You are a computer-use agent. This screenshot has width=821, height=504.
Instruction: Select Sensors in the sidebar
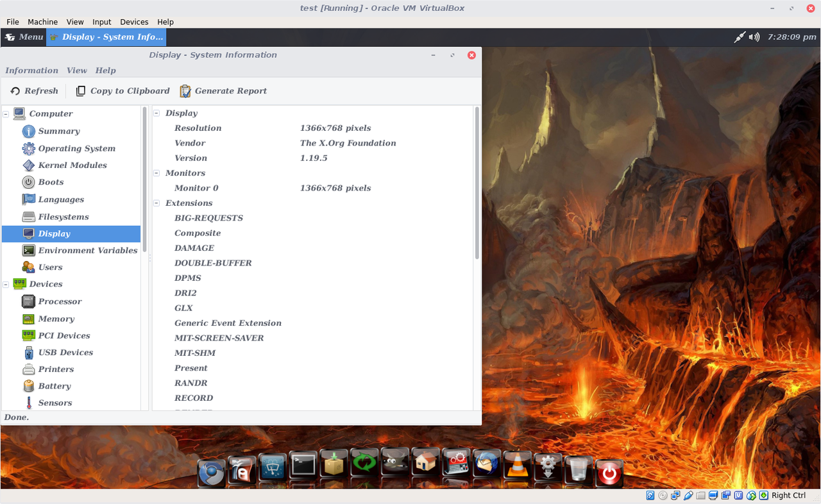(55, 403)
